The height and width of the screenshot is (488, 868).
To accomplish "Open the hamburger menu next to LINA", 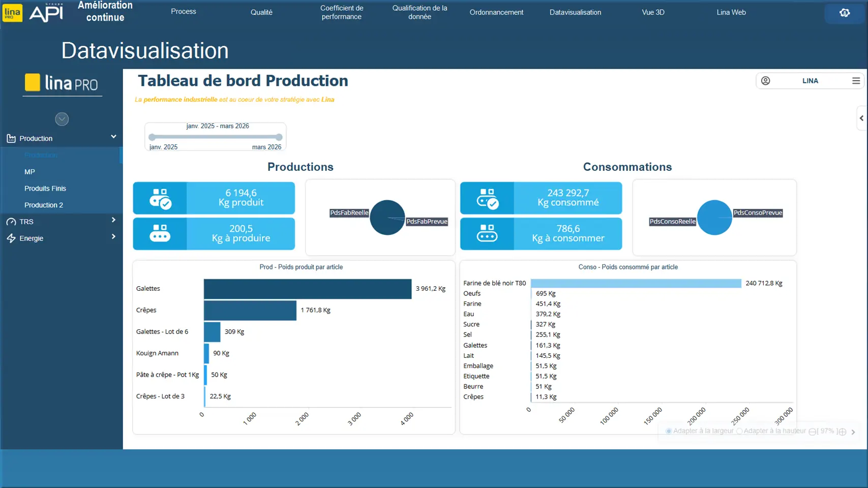I will (856, 81).
